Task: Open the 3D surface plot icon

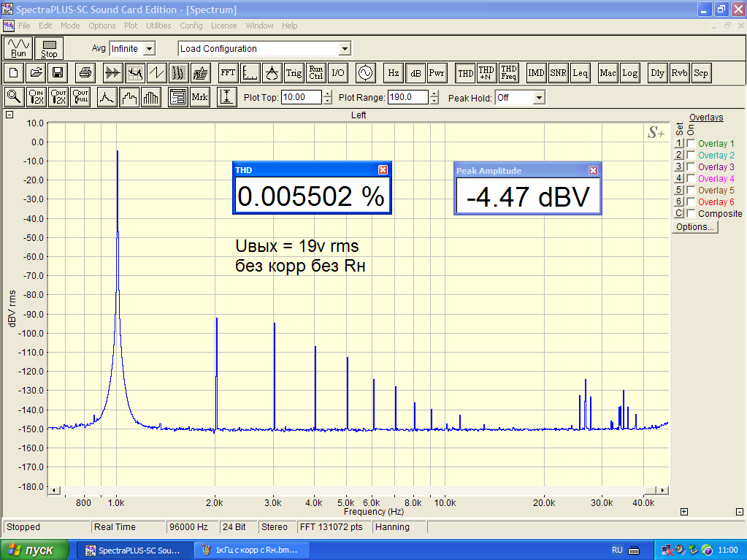Action: click(x=201, y=73)
